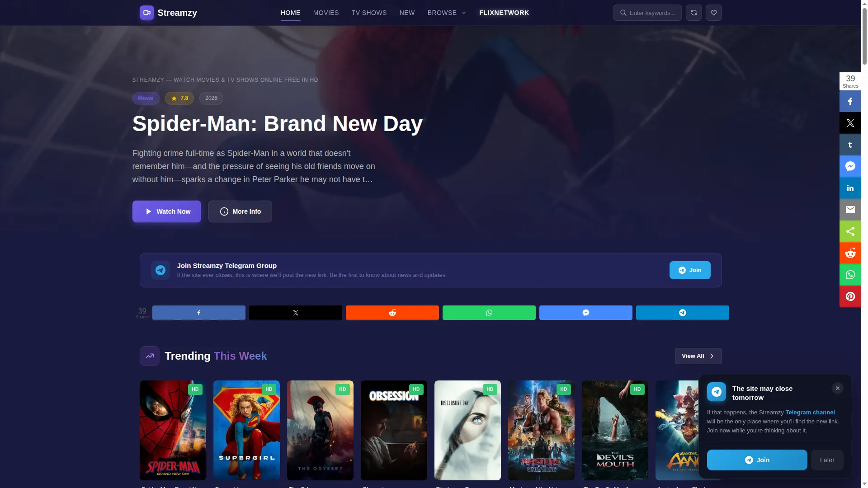
Task: Click the Movie tag badge
Action: pos(146,98)
